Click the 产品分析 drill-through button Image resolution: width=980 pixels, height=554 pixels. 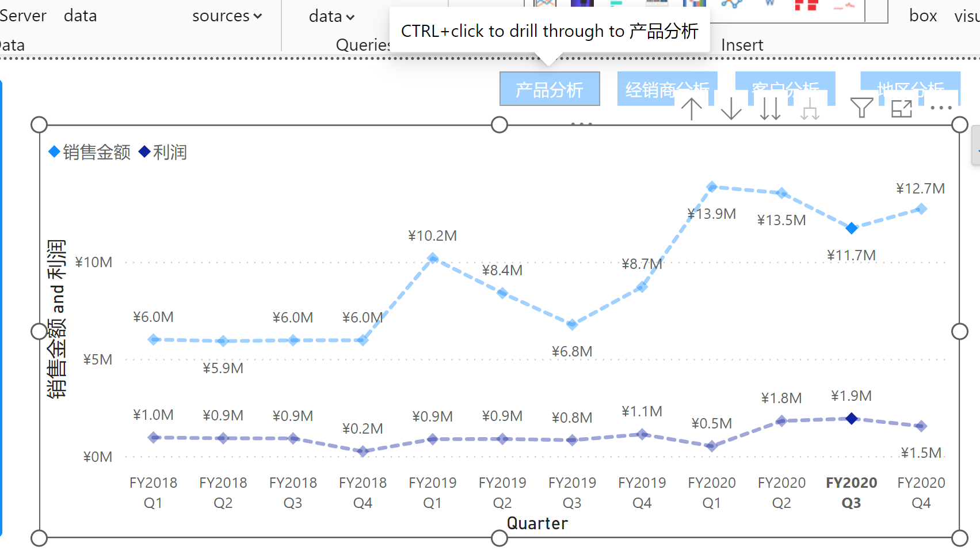click(550, 89)
